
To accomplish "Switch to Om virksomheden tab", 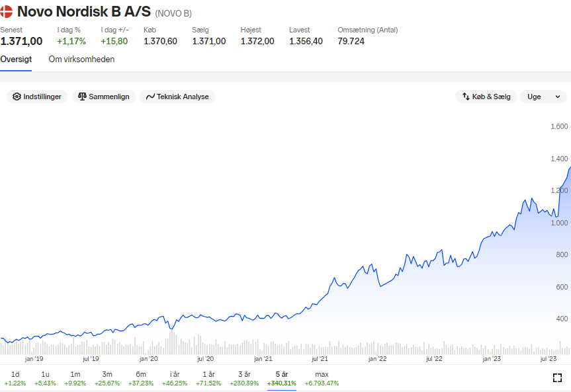I will 81,59.
